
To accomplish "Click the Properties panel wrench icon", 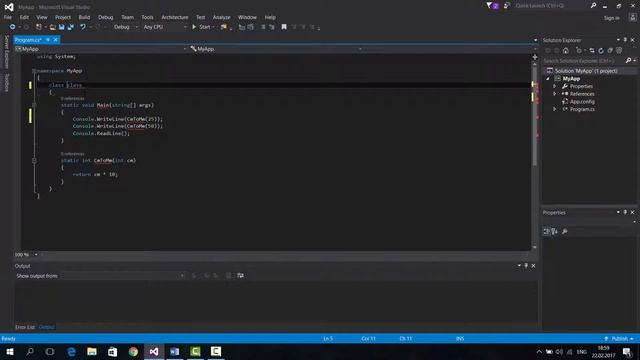I will (x=565, y=231).
